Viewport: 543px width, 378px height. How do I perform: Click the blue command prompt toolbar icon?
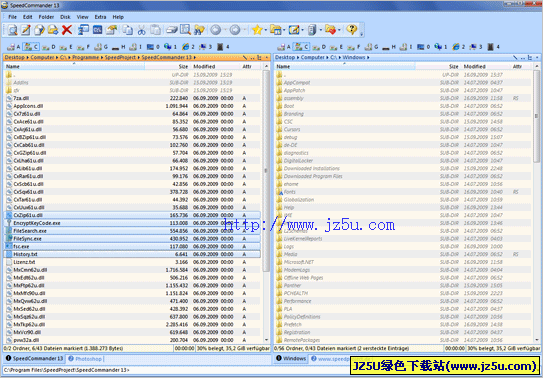point(98,30)
